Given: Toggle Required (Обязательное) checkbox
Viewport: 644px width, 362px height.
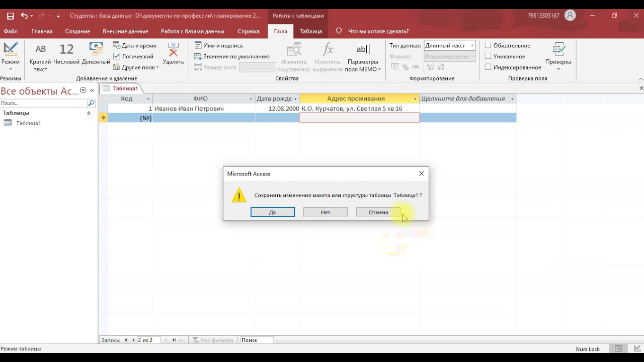Looking at the screenshot, I should pos(488,45).
